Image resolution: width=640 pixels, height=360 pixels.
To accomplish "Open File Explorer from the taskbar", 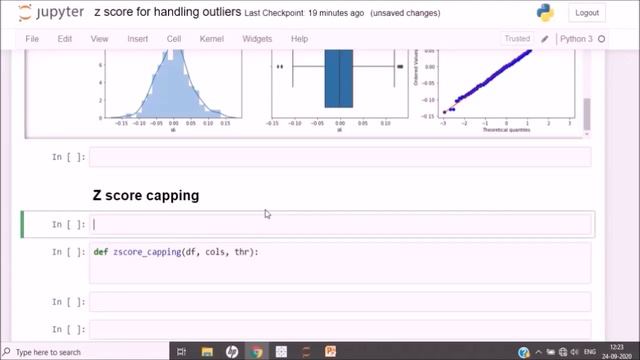I will 207,351.
